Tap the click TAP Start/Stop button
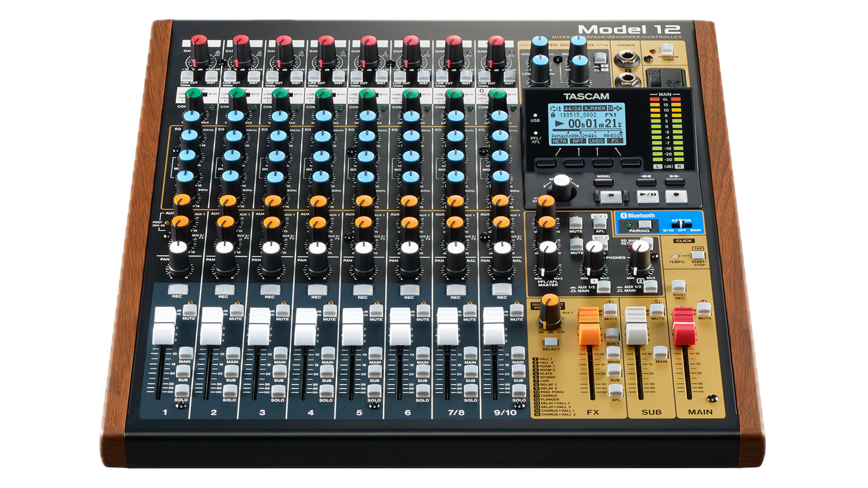Screen dimensions: 868x488 (698, 255)
